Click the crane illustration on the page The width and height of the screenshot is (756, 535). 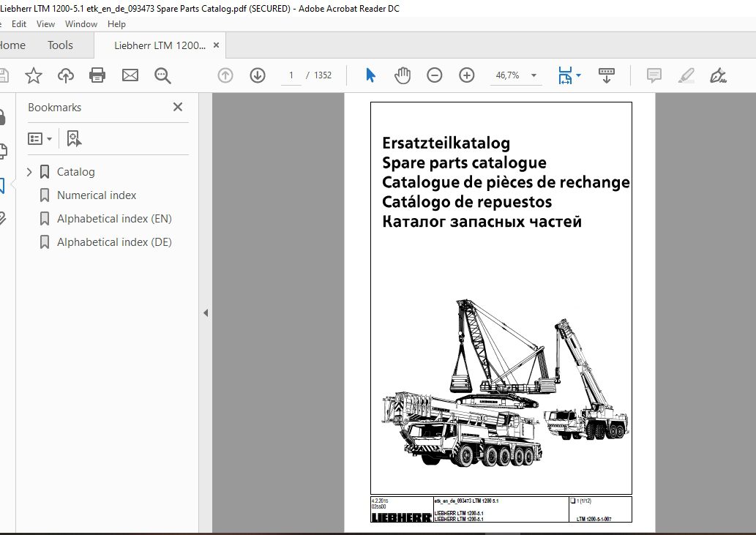tap(506, 384)
